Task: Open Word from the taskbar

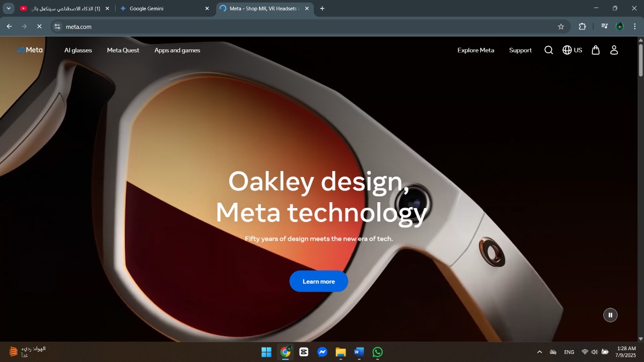Action: click(359, 352)
